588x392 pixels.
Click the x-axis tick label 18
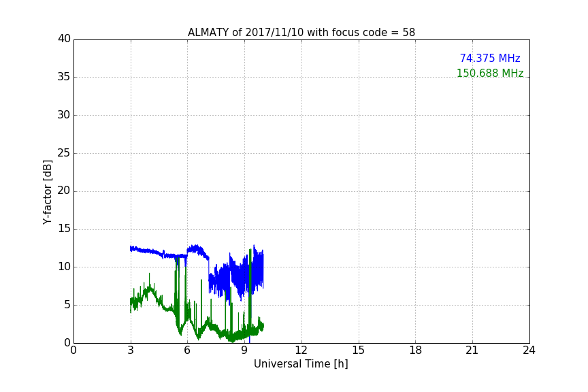(x=416, y=350)
